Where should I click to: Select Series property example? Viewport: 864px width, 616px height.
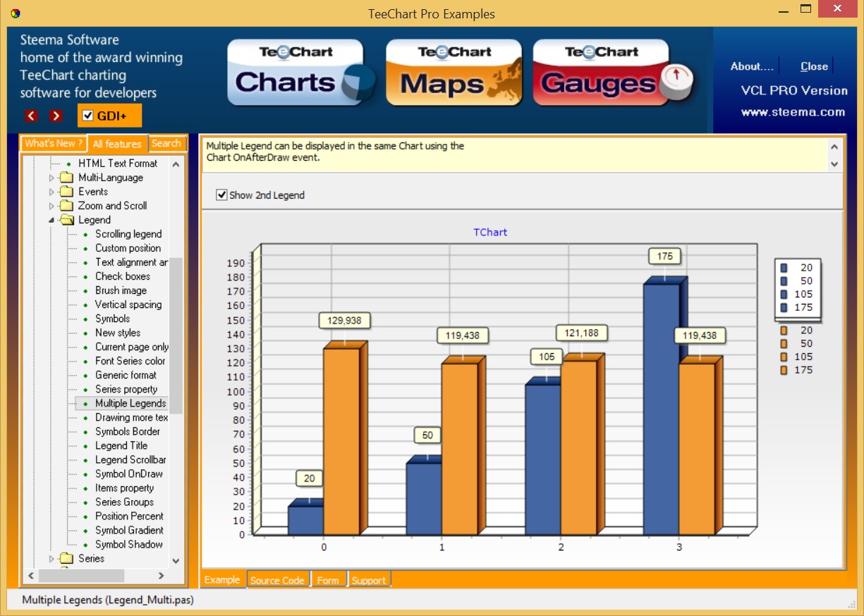click(x=126, y=389)
